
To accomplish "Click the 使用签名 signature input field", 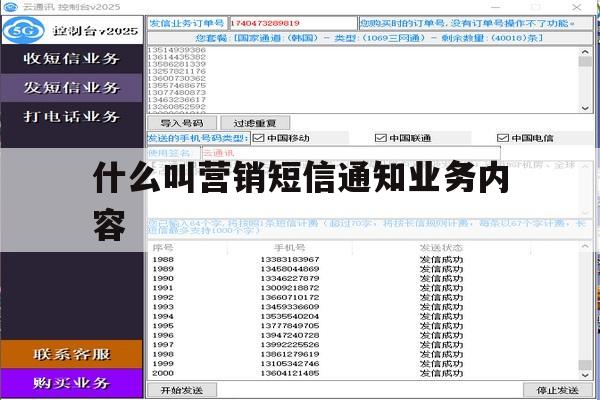I will point(351,153).
